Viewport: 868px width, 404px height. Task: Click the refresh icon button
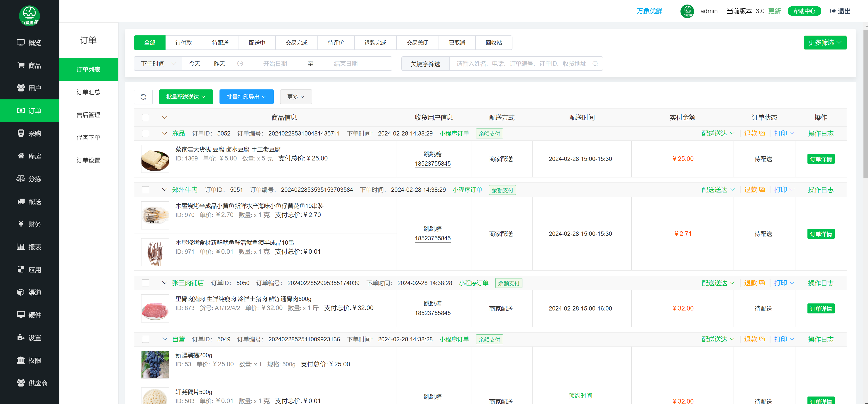143,97
